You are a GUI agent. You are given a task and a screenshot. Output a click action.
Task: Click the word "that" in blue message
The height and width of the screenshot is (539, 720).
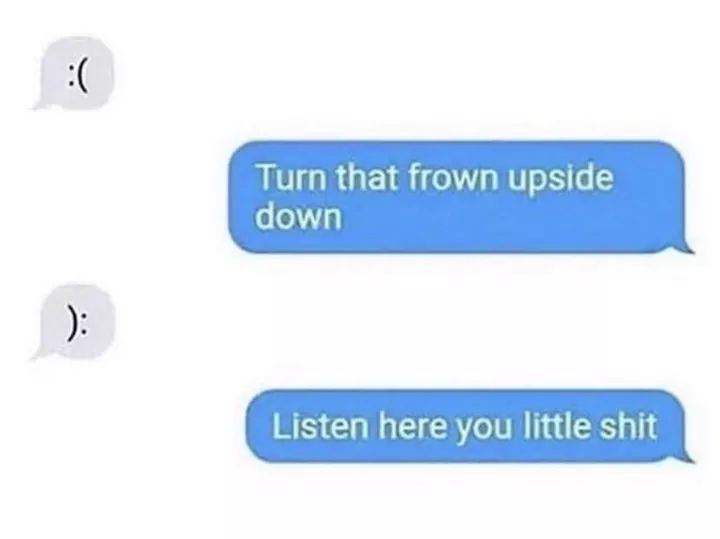(367, 178)
